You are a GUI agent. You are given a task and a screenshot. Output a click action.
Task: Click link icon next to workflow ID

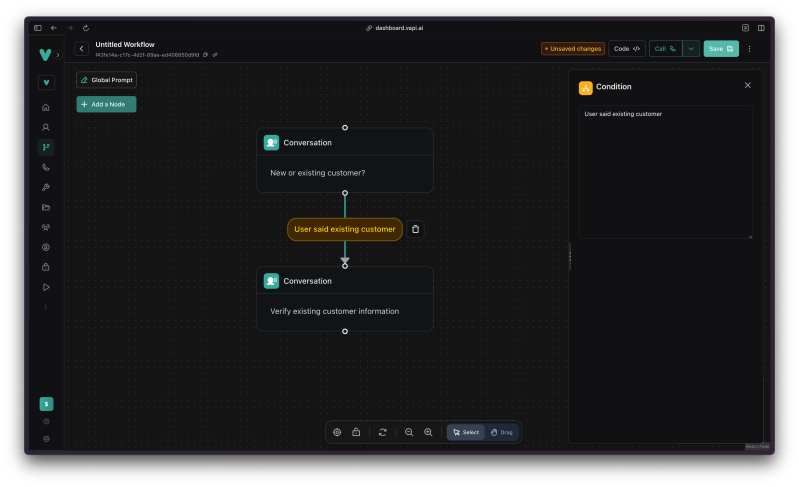(x=215, y=55)
